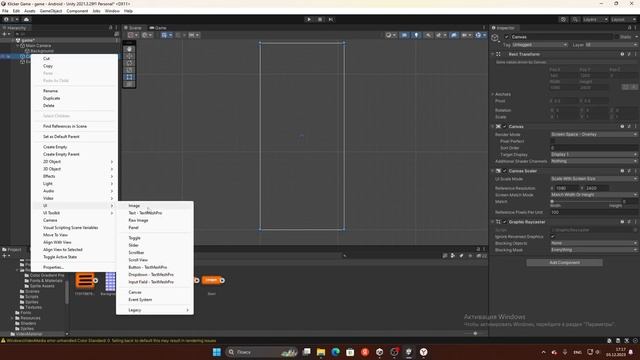640x360 pixels.
Task: Toggle the Pixel Perfect checkbox
Action: click(x=553, y=141)
